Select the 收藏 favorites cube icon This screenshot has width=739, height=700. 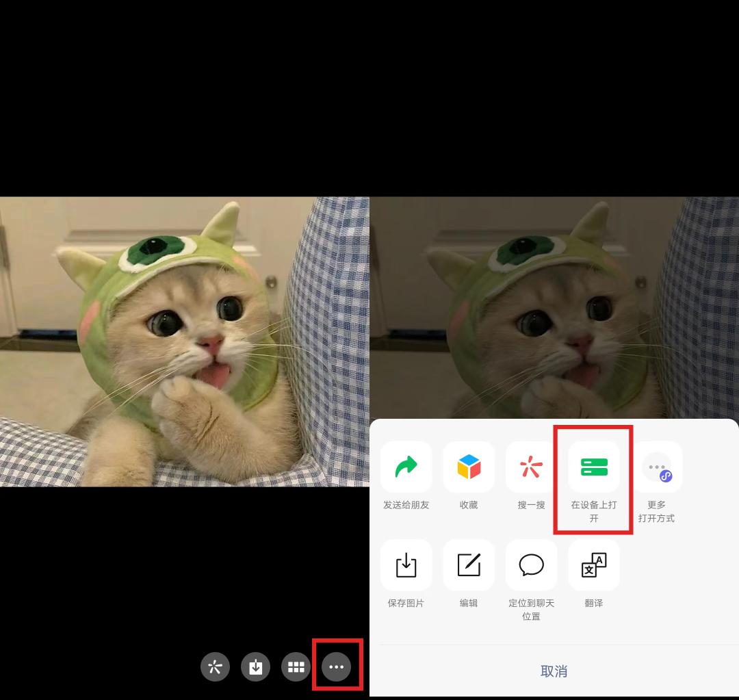(469, 467)
